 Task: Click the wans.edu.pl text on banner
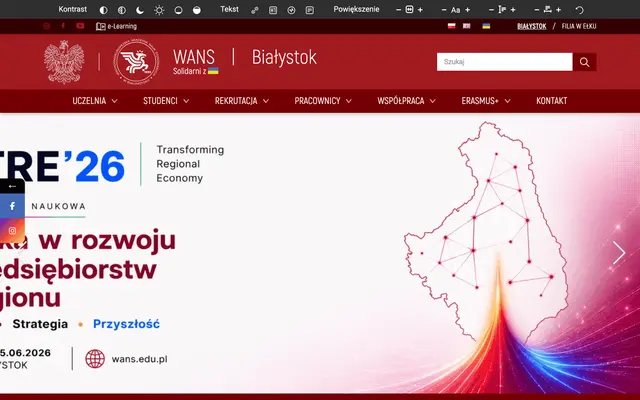(x=140, y=359)
